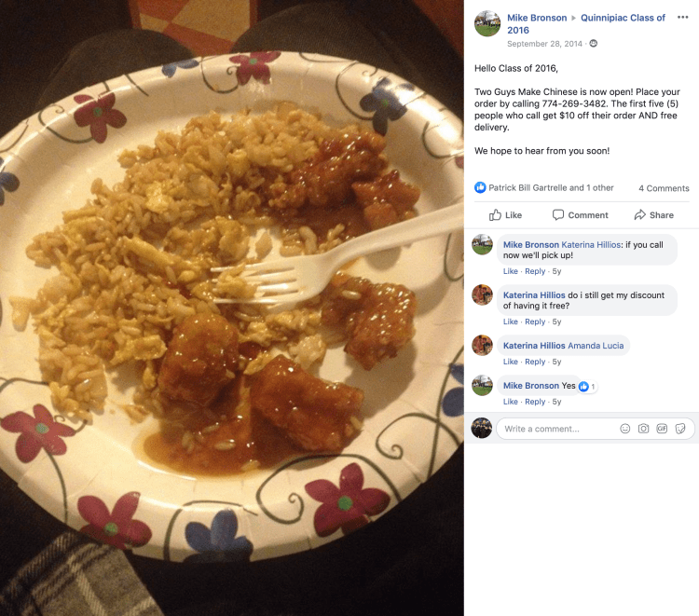This screenshot has height=616, width=699.
Task: Attach a photo using the camera icon
Action: click(643, 429)
